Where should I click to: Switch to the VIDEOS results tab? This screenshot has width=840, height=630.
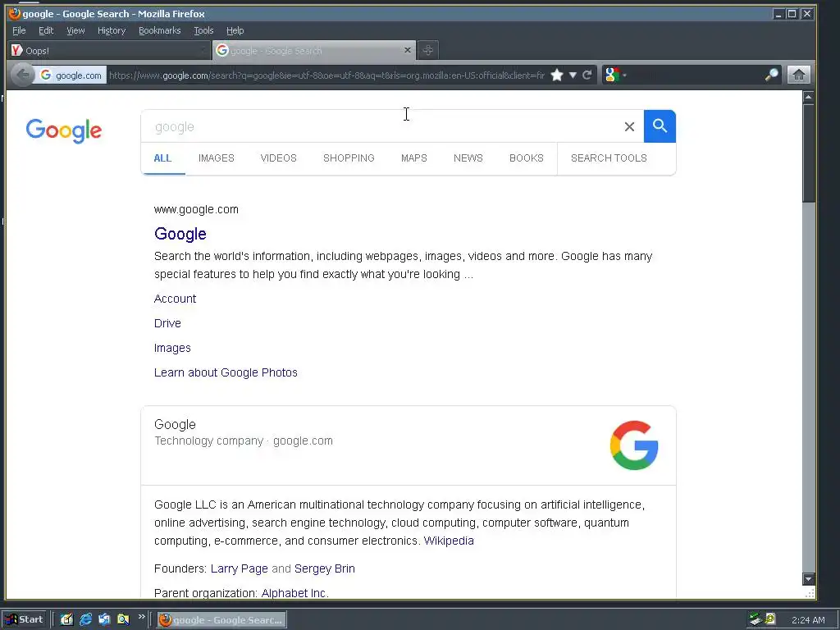[x=278, y=158]
